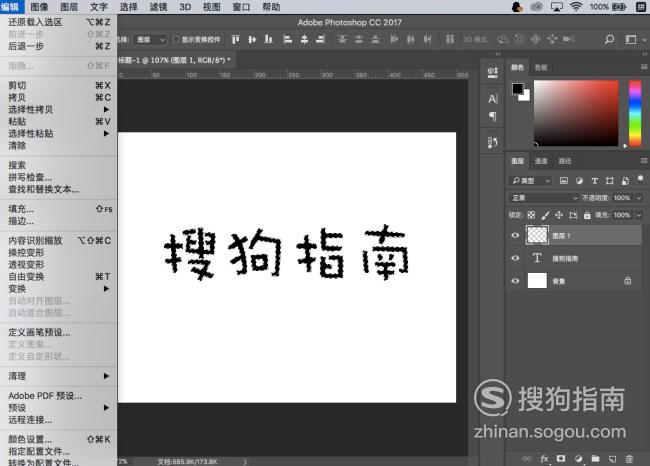Toggle the layer filter on/off switch
This screenshot has height=466, width=650.
pos(640,179)
